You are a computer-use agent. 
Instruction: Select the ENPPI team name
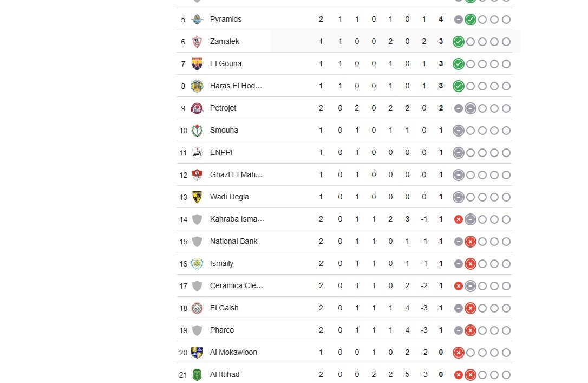tap(221, 152)
